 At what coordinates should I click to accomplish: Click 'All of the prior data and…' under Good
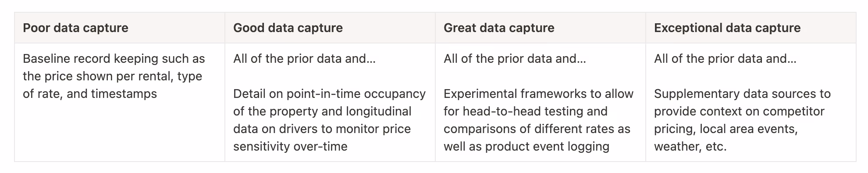click(304, 58)
